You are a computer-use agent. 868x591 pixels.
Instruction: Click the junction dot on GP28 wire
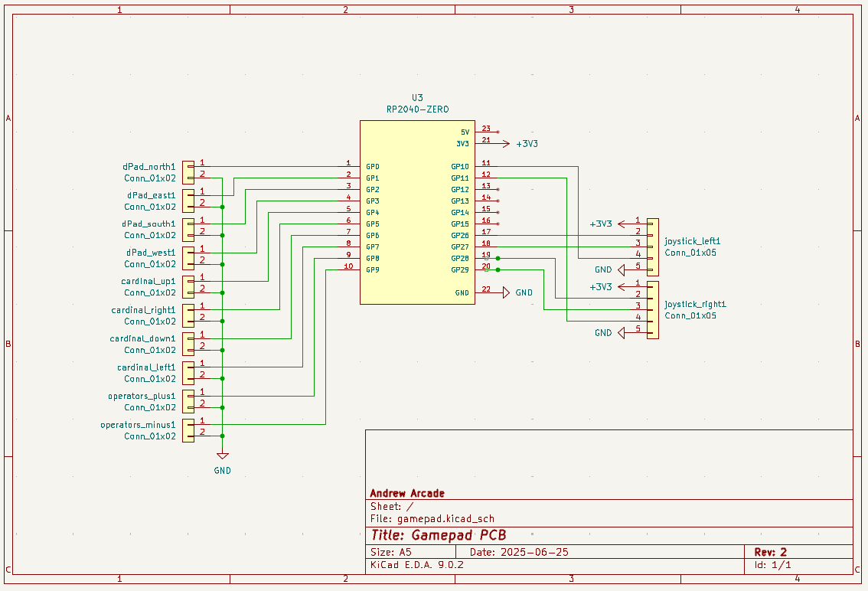[x=498, y=258]
